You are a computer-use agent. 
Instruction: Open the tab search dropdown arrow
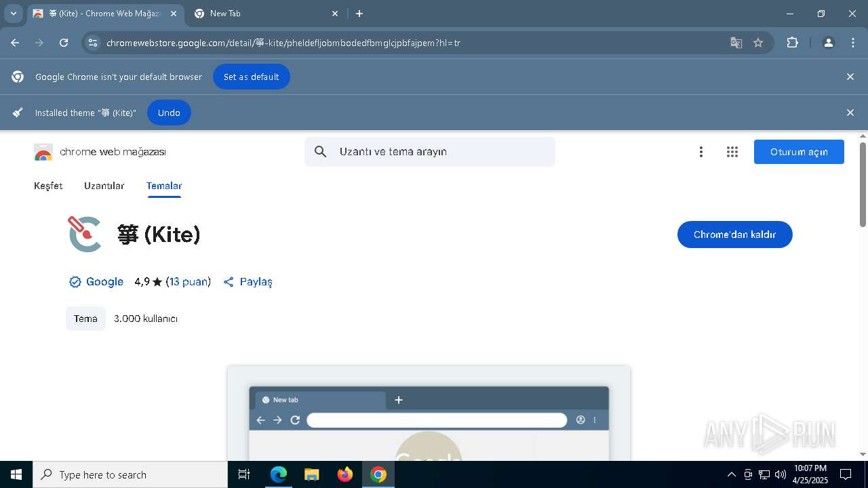click(x=13, y=14)
